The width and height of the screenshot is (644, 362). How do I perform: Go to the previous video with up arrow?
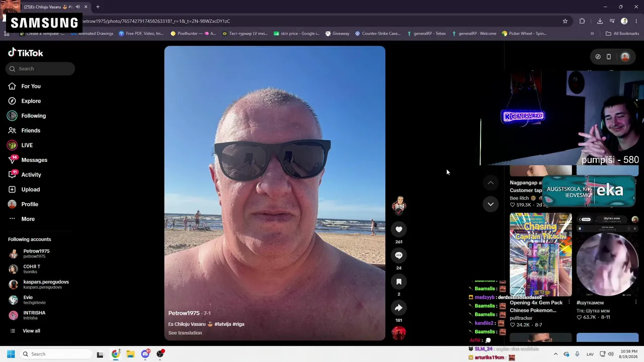click(491, 183)
